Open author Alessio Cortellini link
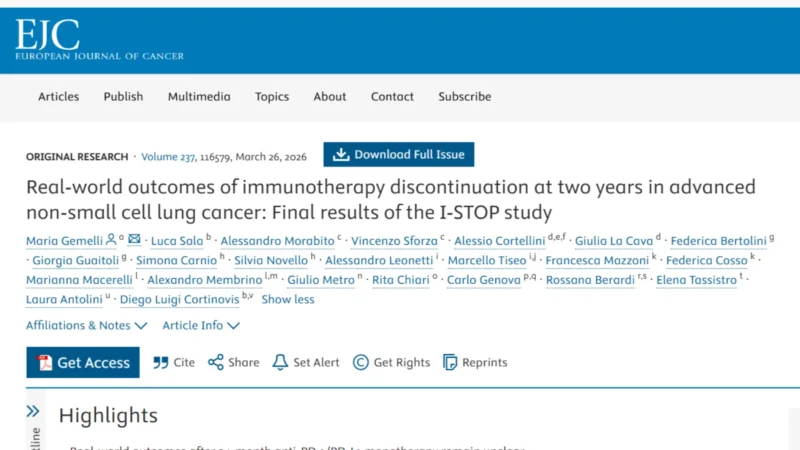800x450 pixels. pos(499,241)
